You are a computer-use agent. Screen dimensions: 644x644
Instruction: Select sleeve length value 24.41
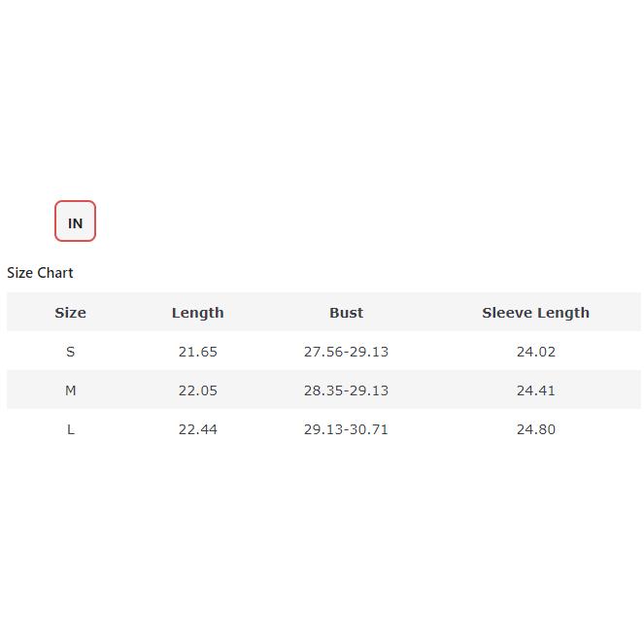[535, 390]
